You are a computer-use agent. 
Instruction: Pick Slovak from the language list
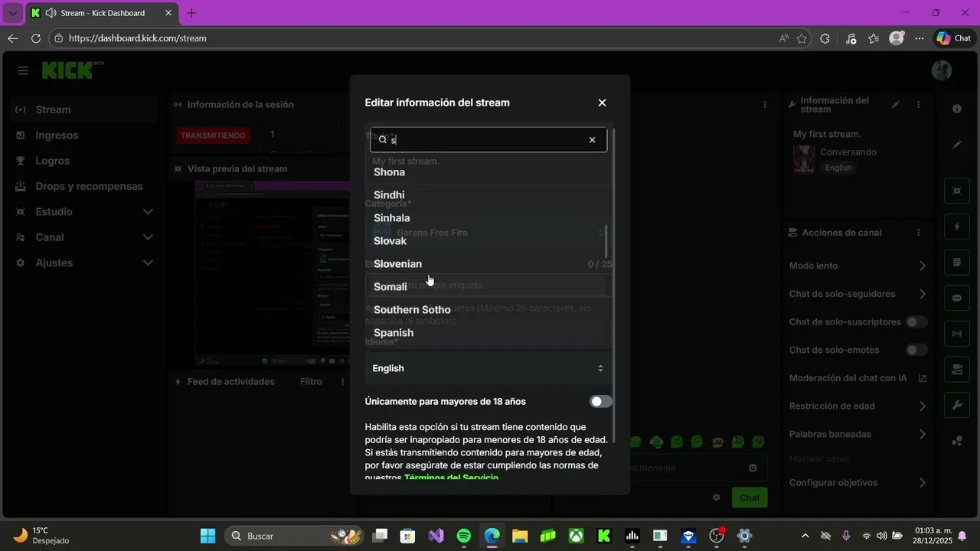pyautogui.click(x=390, y=241)
